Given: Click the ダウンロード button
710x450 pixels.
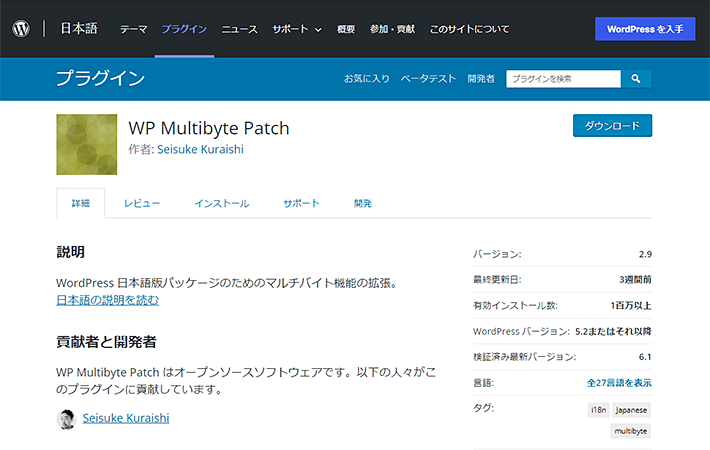Looking at the screenshot, I should point(612,125).
